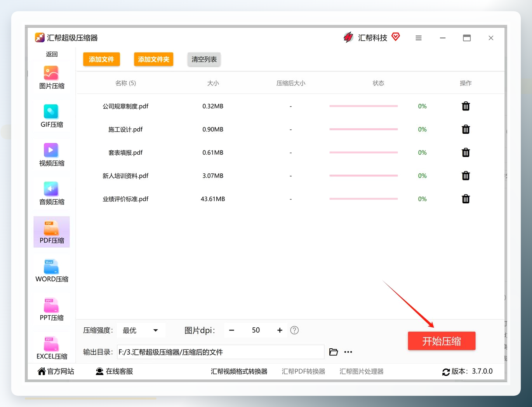The height and width of the screenshot is (407, 532).
Task: Click the 添加文件夹 button
Action: (x=154, y=59)
